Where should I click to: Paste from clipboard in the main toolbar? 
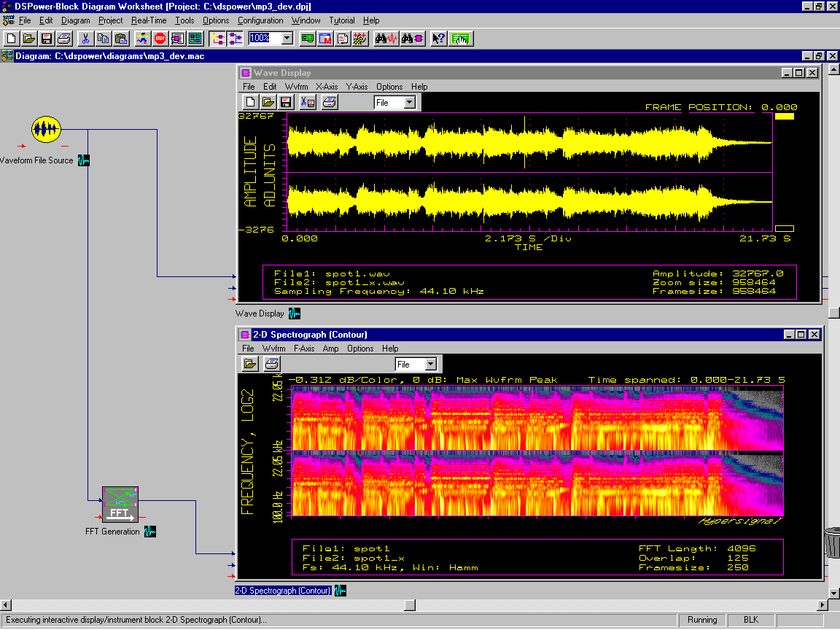click(122, 39)
